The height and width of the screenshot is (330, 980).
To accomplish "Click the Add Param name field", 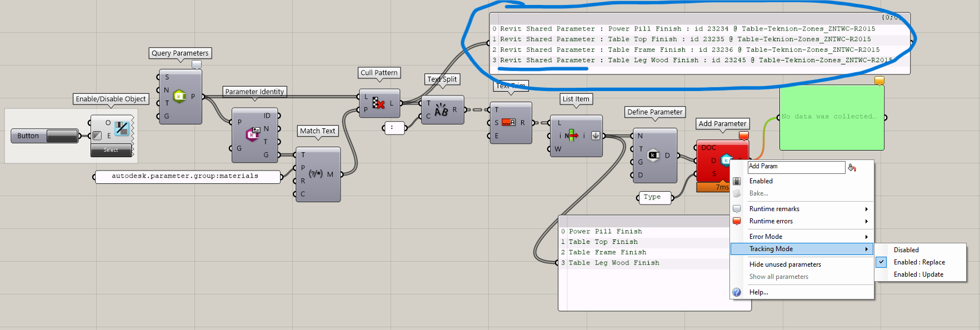I will click(x=796, y=167).
